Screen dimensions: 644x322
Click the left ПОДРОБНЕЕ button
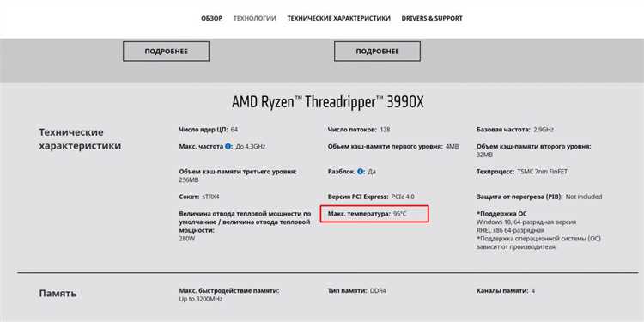166,52
